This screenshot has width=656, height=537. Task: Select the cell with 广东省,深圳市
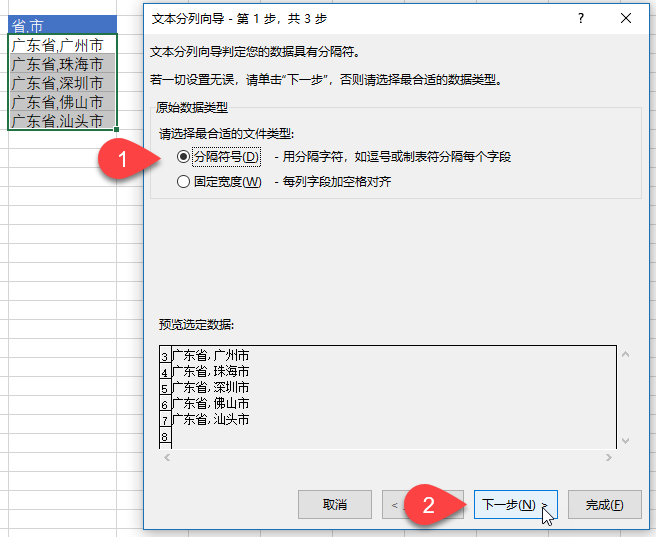(x=62, y=83)
